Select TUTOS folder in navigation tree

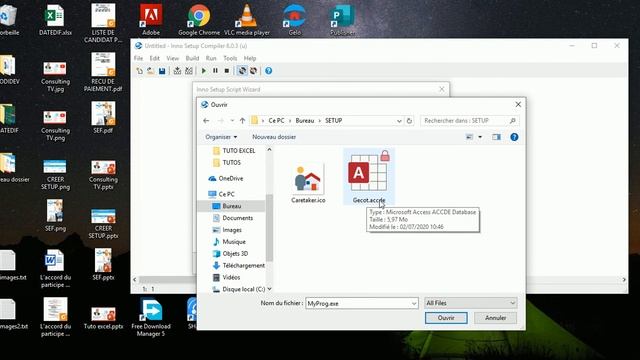tap(231, 162)
